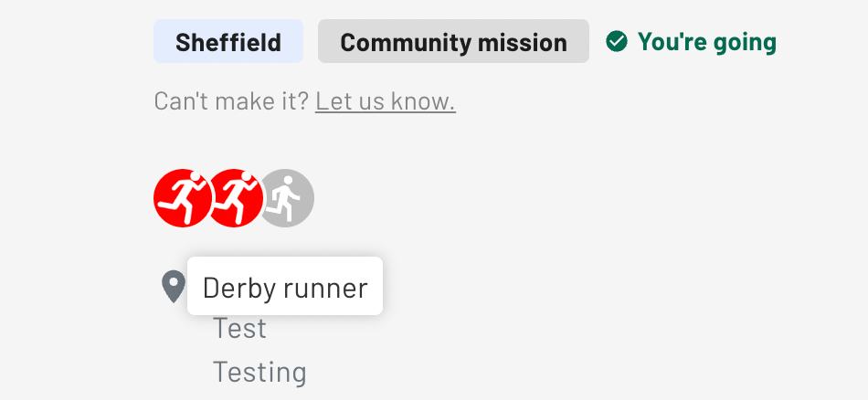View profile of first signed-up runner
The height and width of the screenshot is (400, 868).
[181, 197]
